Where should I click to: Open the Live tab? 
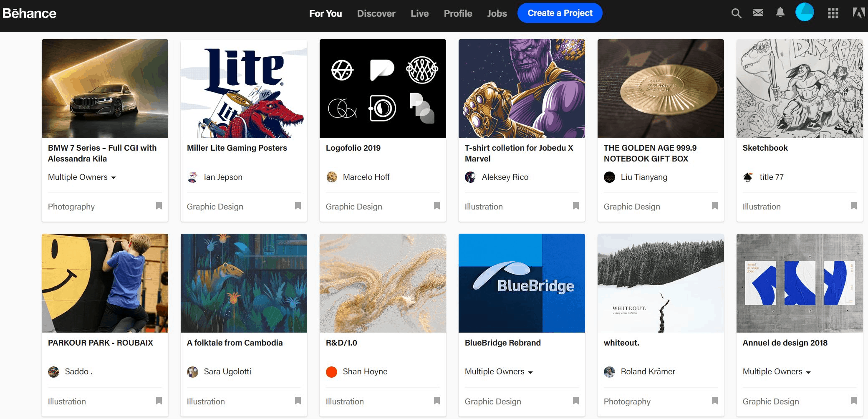pos(419,13)
